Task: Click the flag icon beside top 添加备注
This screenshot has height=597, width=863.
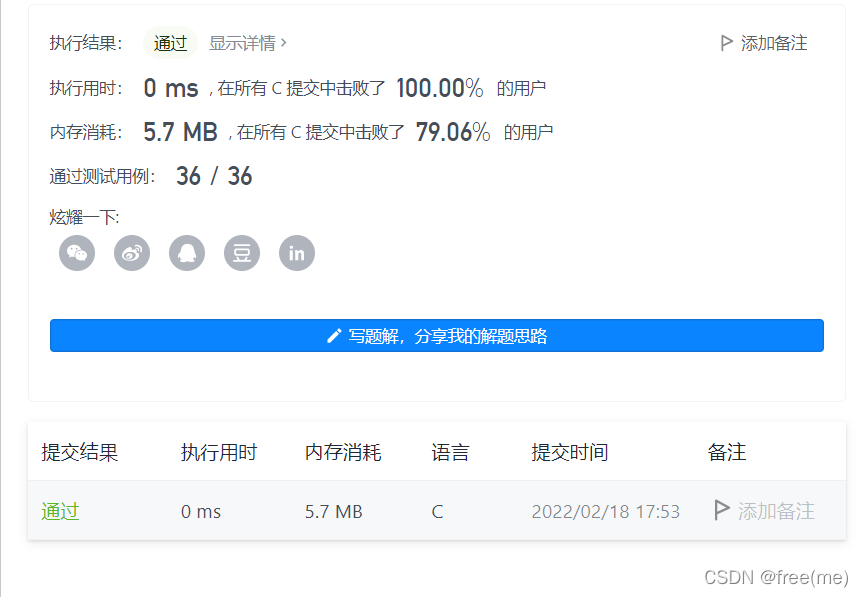Action: 727,43
